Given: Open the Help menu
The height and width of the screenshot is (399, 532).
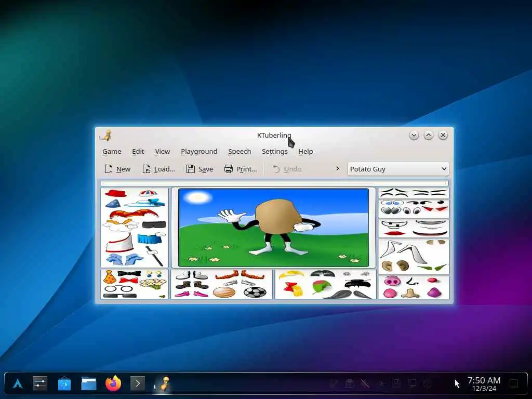Looking at the screenshot, I should tap(305, 151).
